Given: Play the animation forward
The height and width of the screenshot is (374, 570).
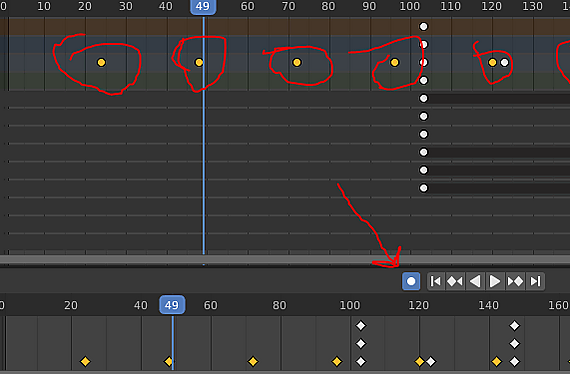Looking at the screenshot, I should [494, 281].
